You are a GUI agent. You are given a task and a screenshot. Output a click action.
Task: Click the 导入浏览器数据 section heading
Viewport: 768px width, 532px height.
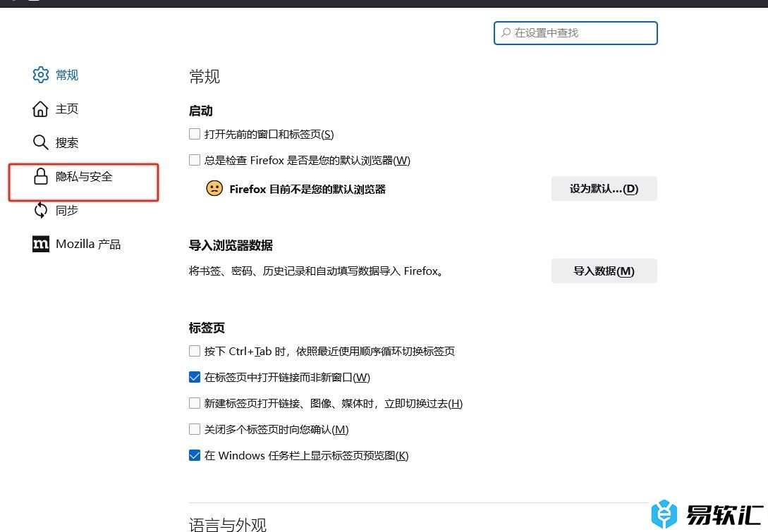tap(231, 245)
